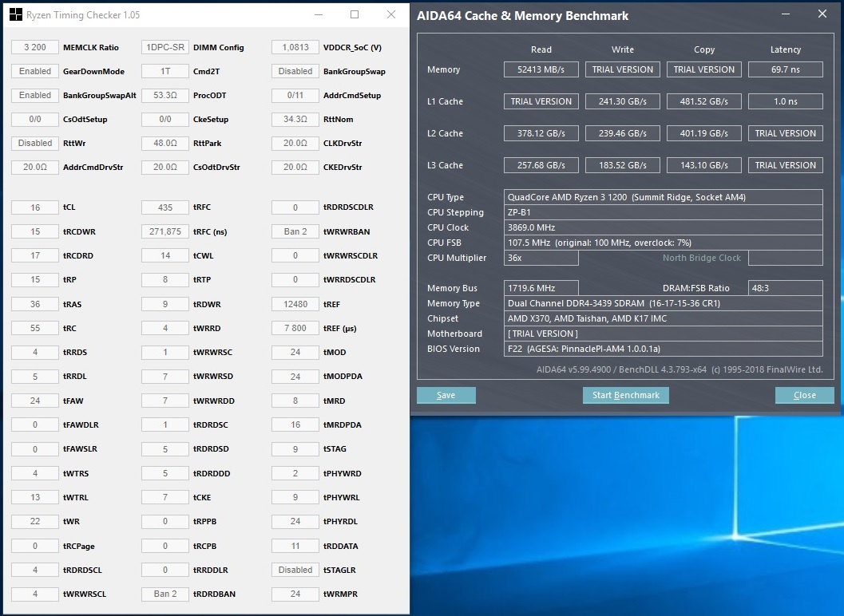The width and height of the screenshot is (844, 616).
Task: Click Start Benchmark button
Action: point(625,395)
